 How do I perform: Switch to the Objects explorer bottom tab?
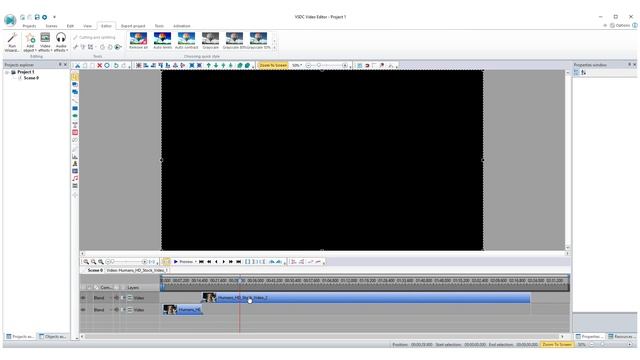(53, 337)
